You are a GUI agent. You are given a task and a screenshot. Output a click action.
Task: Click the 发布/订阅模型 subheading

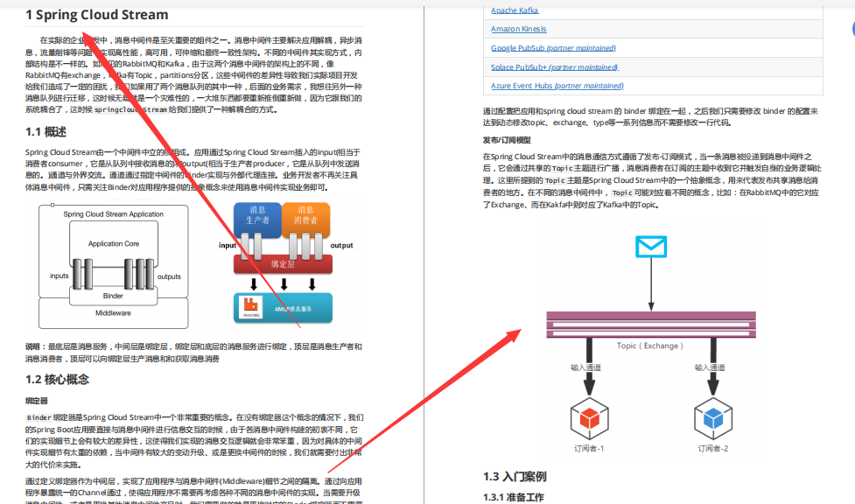coord(507,140)
